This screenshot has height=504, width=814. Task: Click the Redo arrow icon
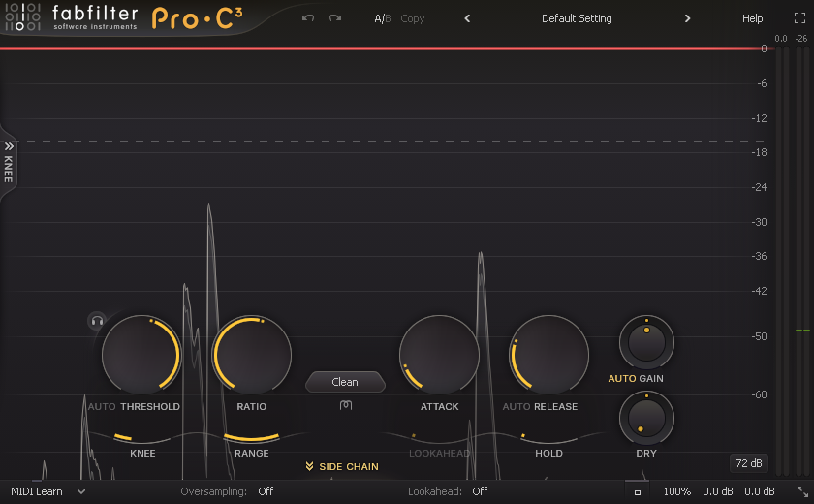tap(335, 18)
